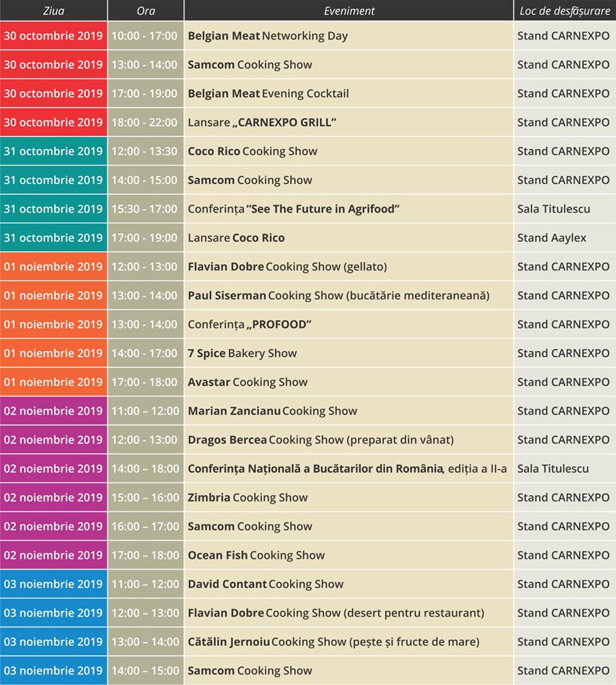Click the "14:00 - 17:00" time cell
Viewport: 616px width, 685px height.
tap(145, 353)
